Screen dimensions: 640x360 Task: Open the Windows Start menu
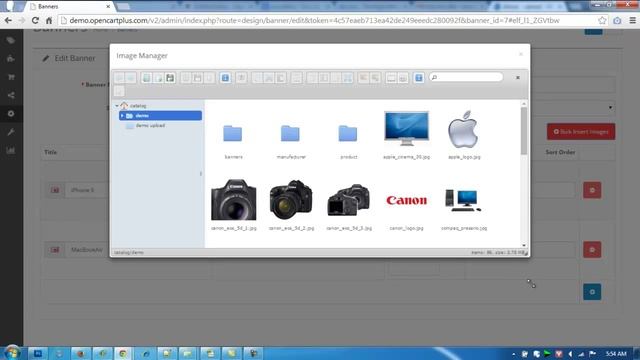tap(12, 353)
